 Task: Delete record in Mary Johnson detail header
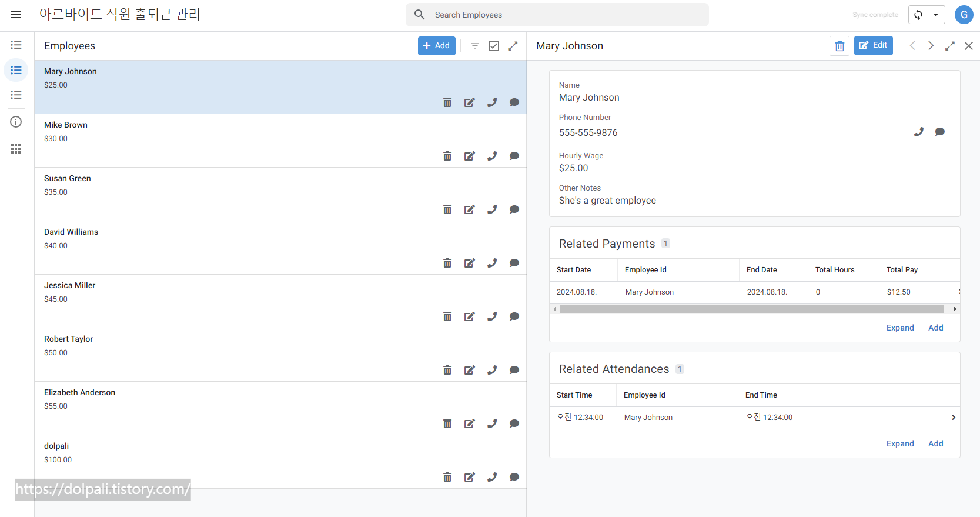click(839, 45)
